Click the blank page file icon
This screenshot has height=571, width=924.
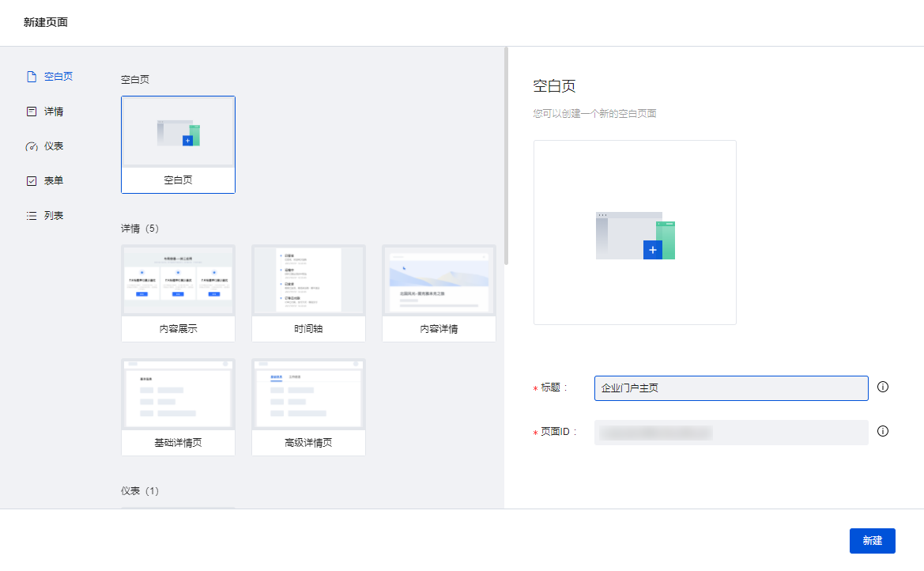(x=32, y=77)
